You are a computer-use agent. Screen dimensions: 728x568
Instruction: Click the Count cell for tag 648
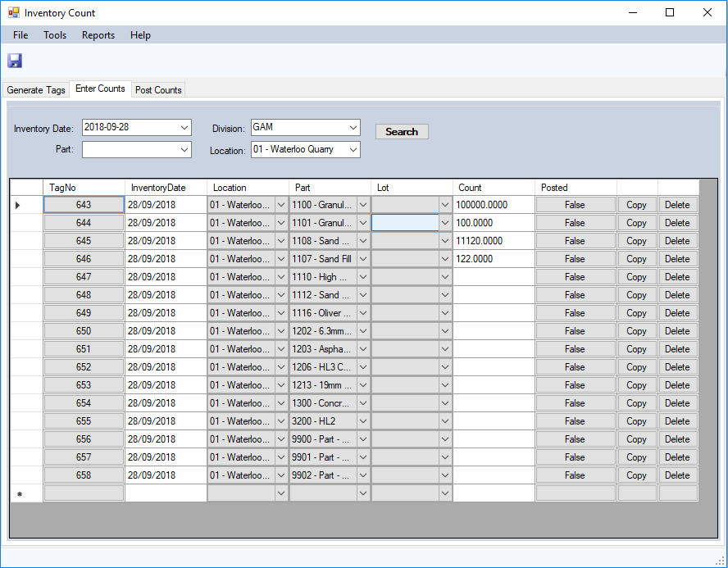494,295
